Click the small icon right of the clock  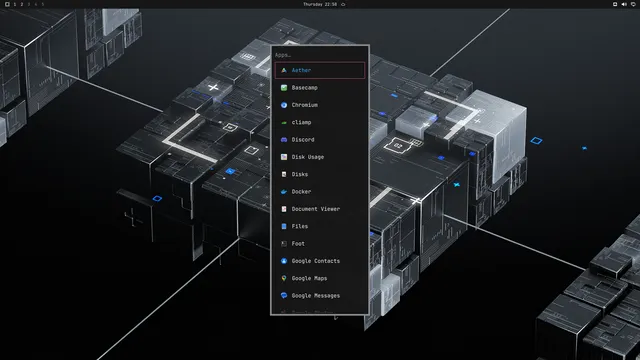pos(343,4)
